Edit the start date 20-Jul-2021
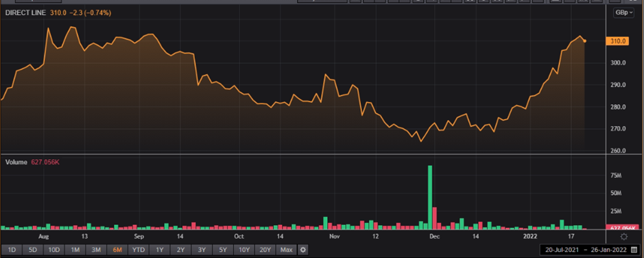 [x=561, y=249]
